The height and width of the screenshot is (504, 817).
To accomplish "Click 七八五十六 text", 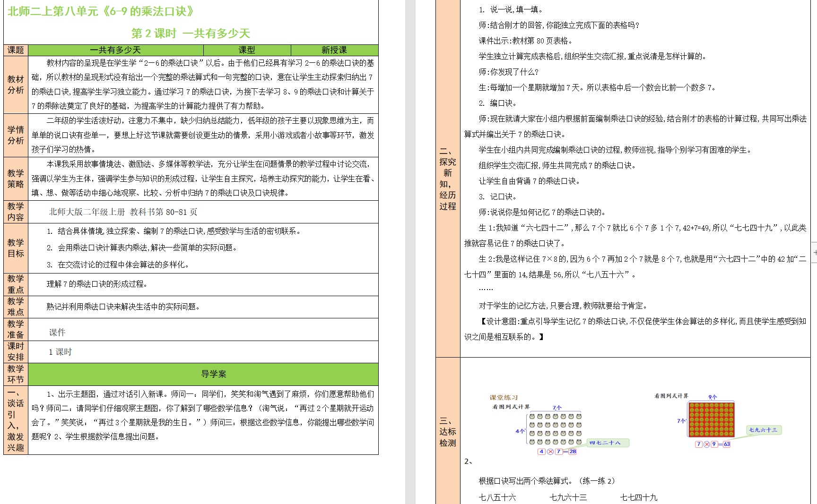I will [497, 497].
